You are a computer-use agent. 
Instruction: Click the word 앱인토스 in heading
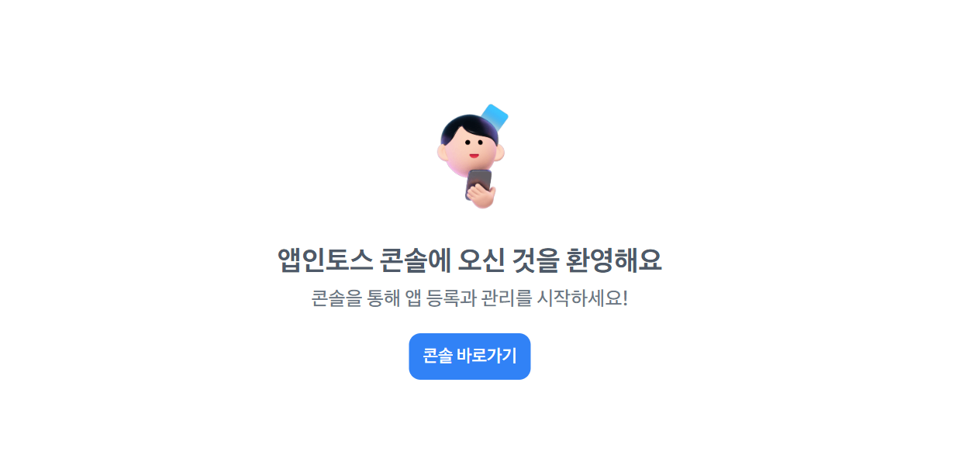(x=326, y=260)
